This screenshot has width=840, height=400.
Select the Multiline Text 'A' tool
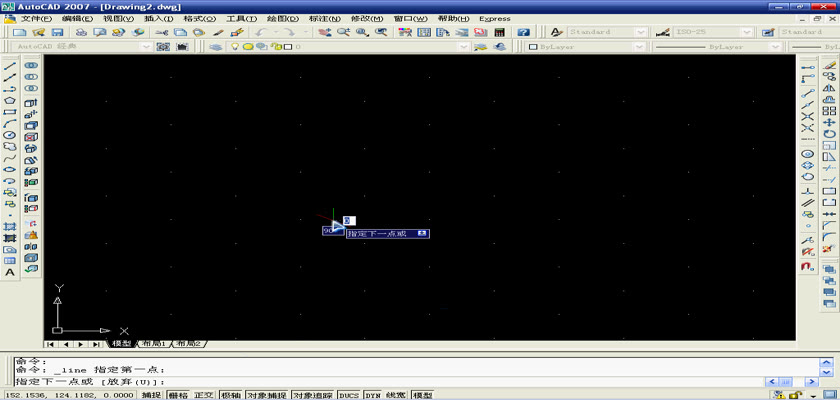(x=10, y=272)
